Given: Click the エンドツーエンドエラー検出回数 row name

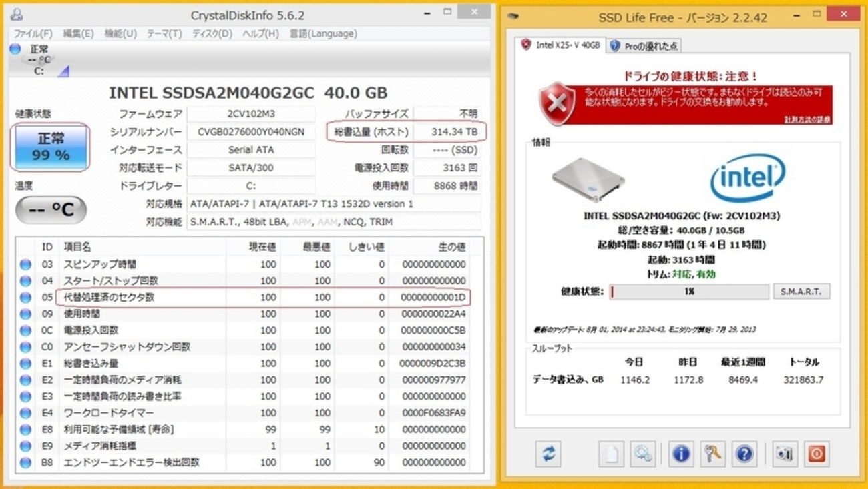Looking at the screenshot, I should (x=132, y=462).
